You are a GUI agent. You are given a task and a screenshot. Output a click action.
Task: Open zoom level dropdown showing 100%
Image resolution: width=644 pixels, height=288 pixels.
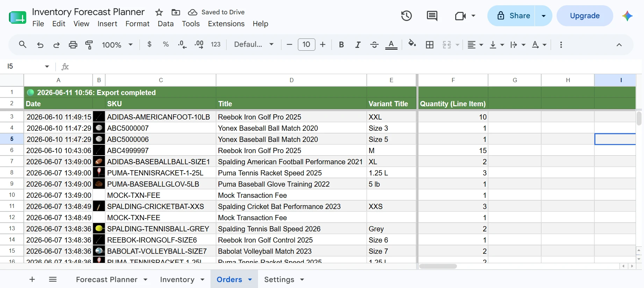point(117,45)
